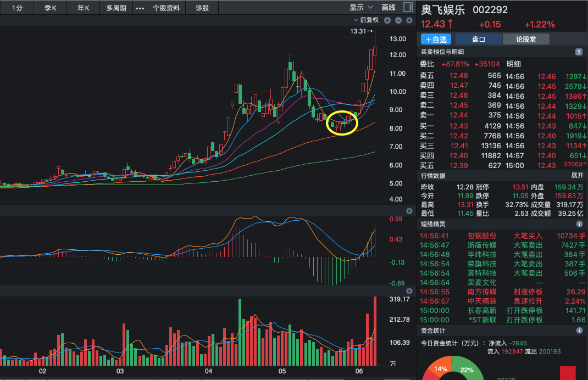The width and height of the screenshot is (588, 380).
Task: Click *ST新联 in 短线精灵 list
Action: click(x=482, y=320)
